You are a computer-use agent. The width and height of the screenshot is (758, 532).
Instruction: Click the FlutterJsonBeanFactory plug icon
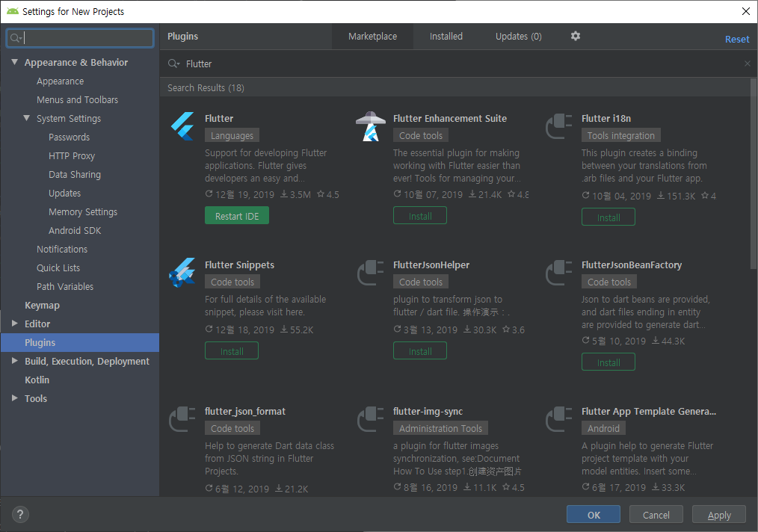click(x=559, y=273)
